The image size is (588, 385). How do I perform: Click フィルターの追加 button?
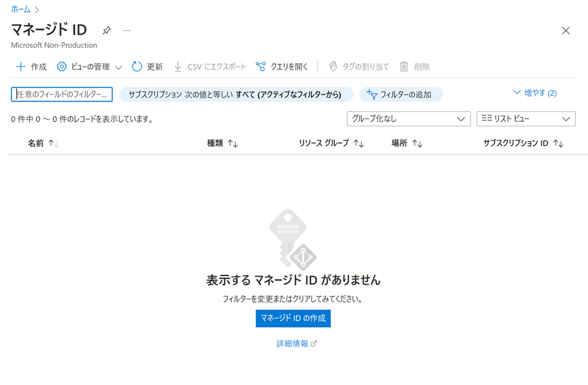click(400, 95)
